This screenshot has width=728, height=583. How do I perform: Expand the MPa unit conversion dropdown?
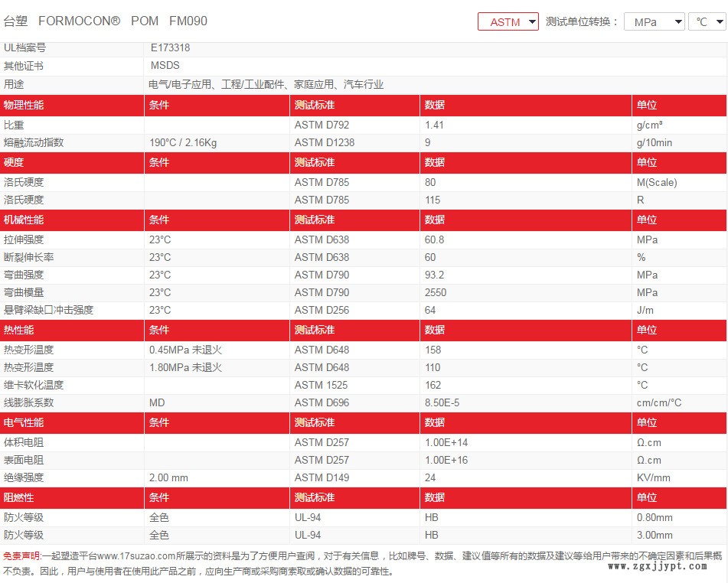[x=654, y=22]
